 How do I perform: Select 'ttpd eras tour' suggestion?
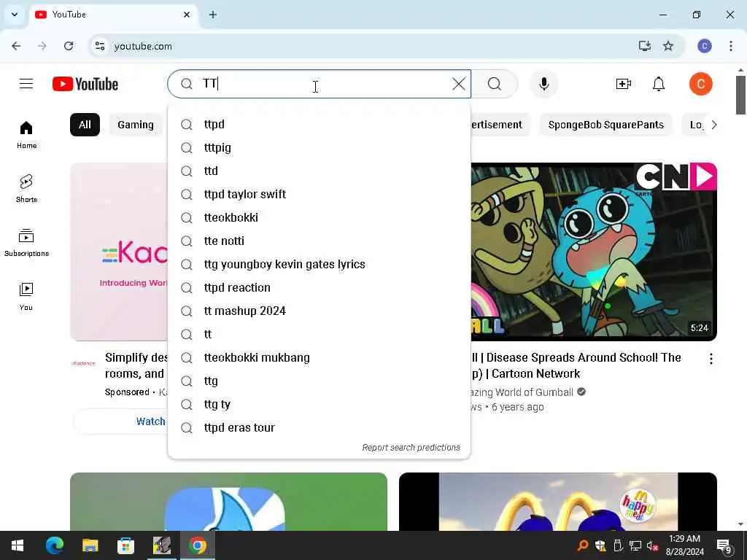click(x=320, y=427)
